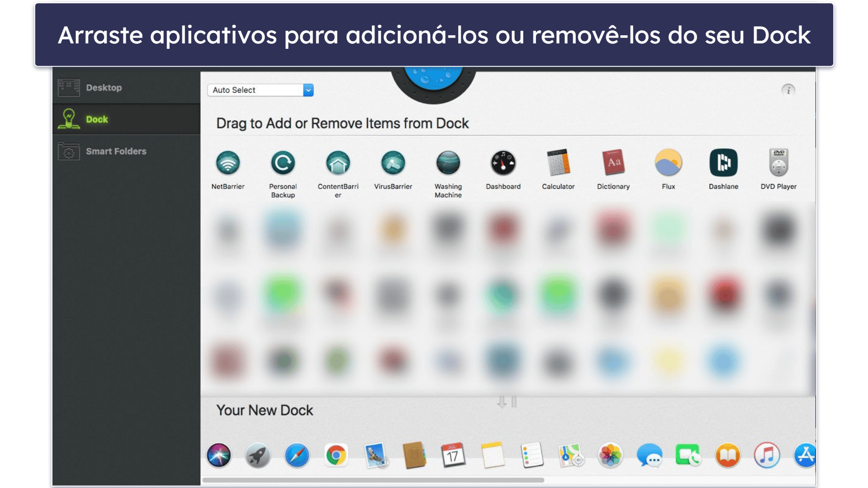
Task: Switch to the Dock sidebar section
Action: [126, 119]
